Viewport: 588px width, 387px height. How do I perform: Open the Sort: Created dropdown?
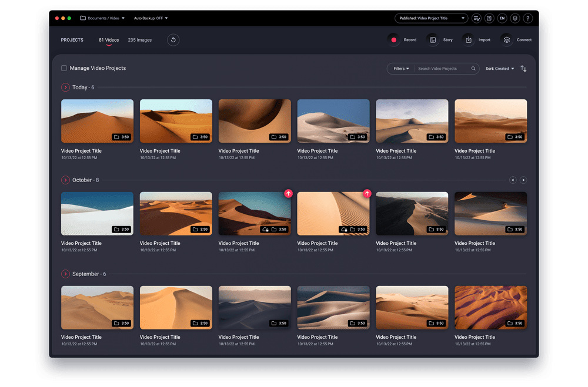(499, 68)
